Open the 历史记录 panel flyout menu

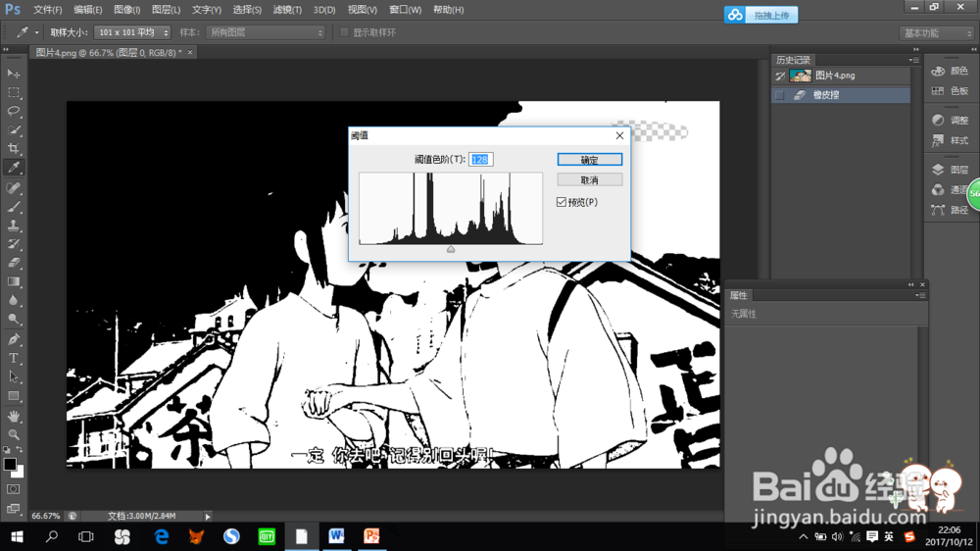coord(914,60)
